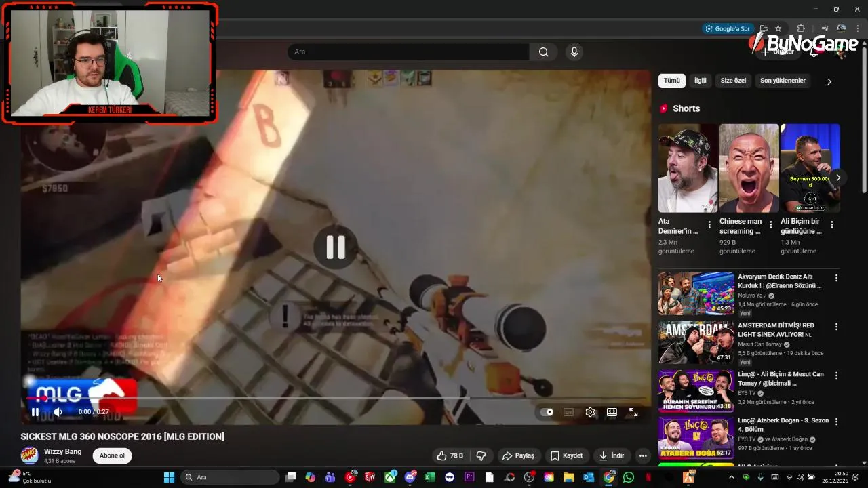Open Chrome media control icon

pyautogui.click(x=825, y=28)
